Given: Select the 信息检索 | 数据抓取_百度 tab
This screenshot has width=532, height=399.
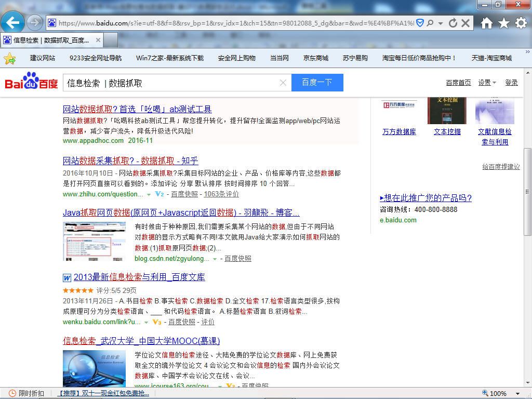Looking at the screenshot, I should [51, 40].
